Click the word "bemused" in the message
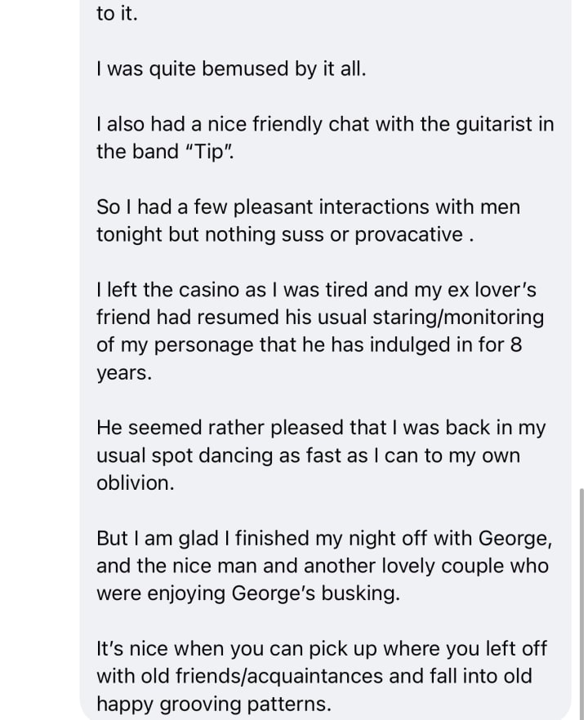 (246, 69)
